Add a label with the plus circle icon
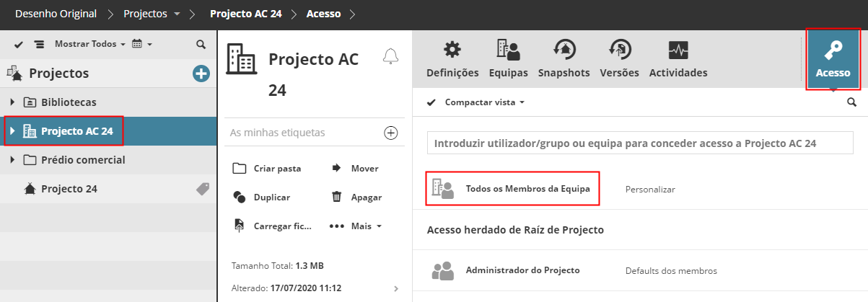The height and width of the screenshot is (302, 868). 391,133
